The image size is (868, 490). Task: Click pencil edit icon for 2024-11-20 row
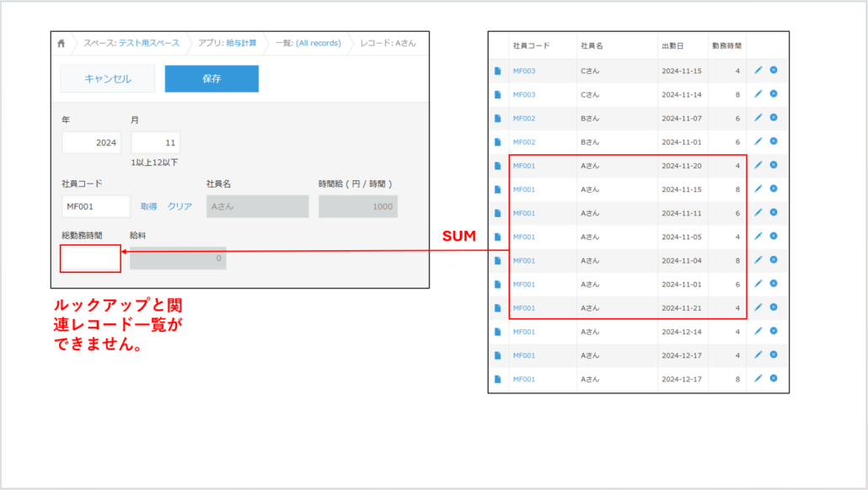pos(758,165)
